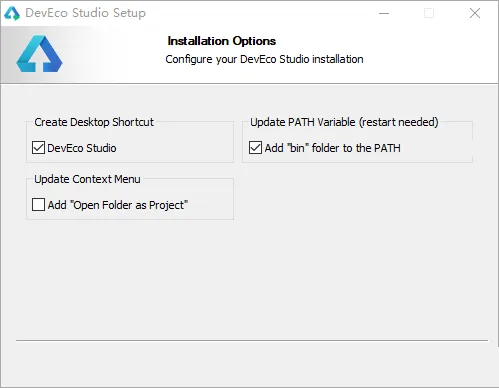This screenshot has width=499, height=388.
Task: Click the "Configure your DevEco Studio installation" subtitle
Action: (264, 59)
